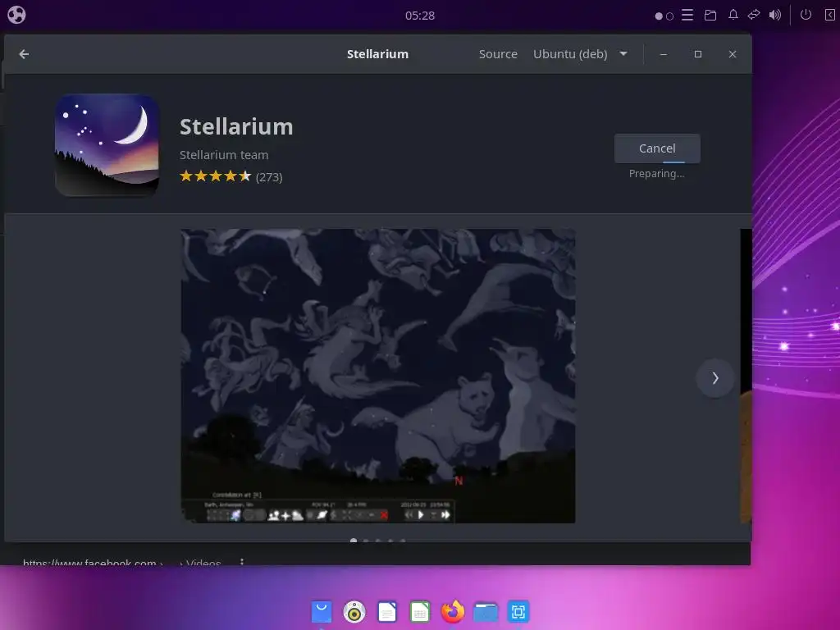Launch the music player speaker icon in dock
Image resolution: width=840 pixels, height=630 pixels.
354,612
